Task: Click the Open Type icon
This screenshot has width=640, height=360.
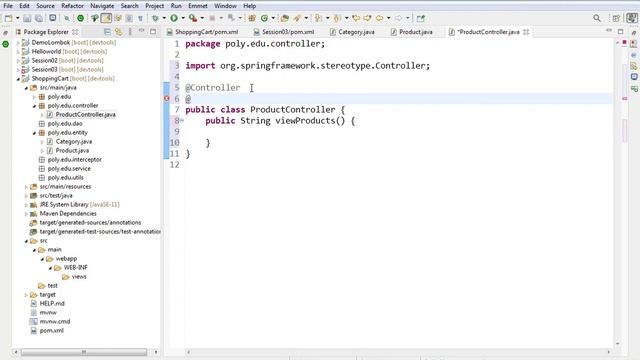Action: coord(284,18)
